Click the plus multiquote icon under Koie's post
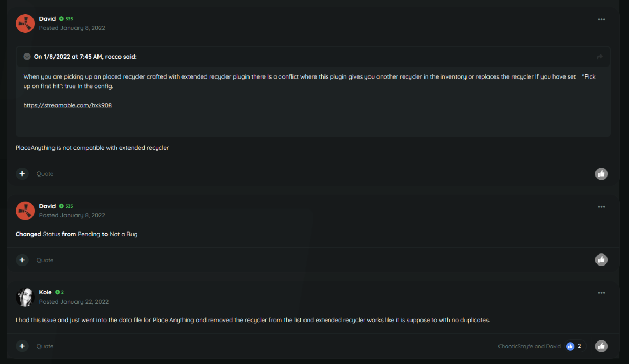This screenshot has width=629, height=364. [22, 346]
